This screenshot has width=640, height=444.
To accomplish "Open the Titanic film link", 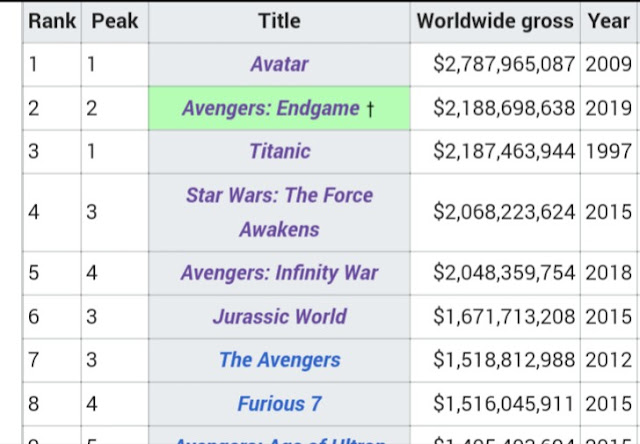I will tap(279, 152).
